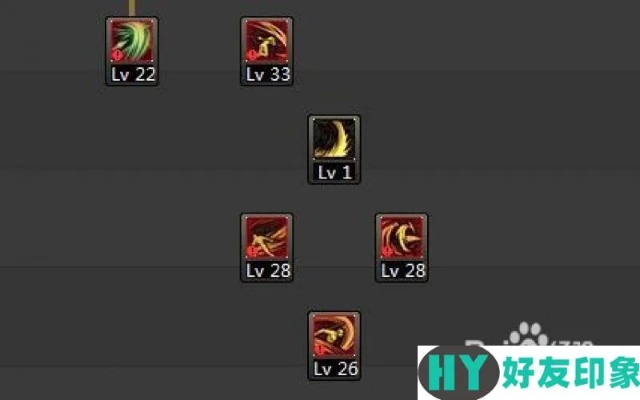
Task: Click red alert badge on triple crescent skill
Action: pos(387,251)
